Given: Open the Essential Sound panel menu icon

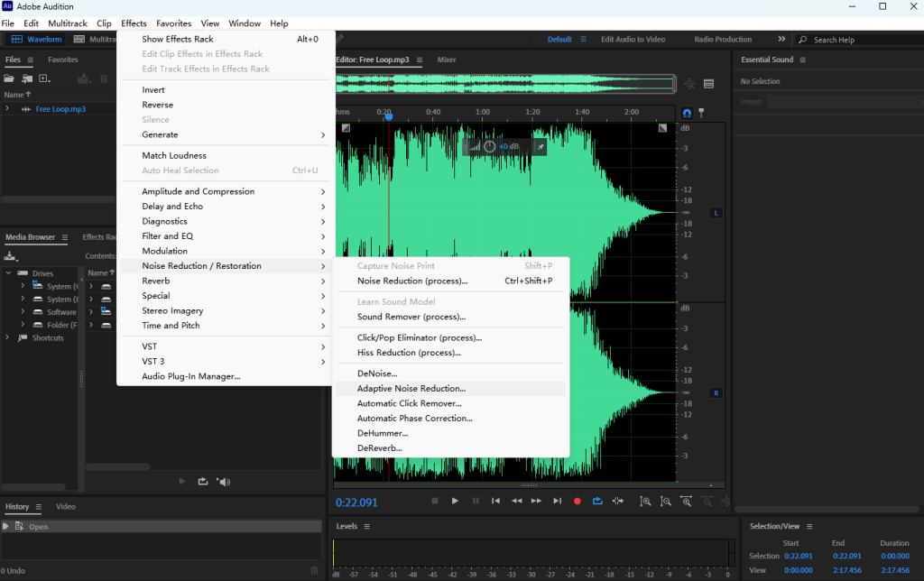Looking at the screenshot, I should point(802,60).
